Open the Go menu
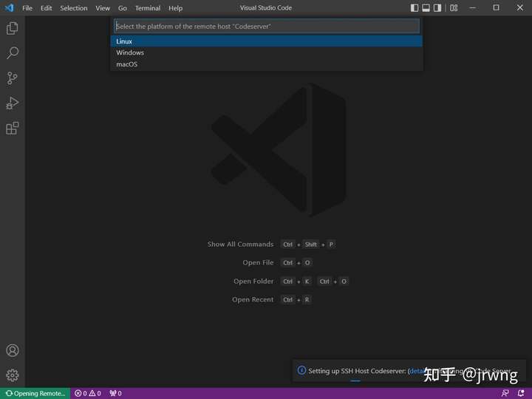 click(x=123, y=8)
